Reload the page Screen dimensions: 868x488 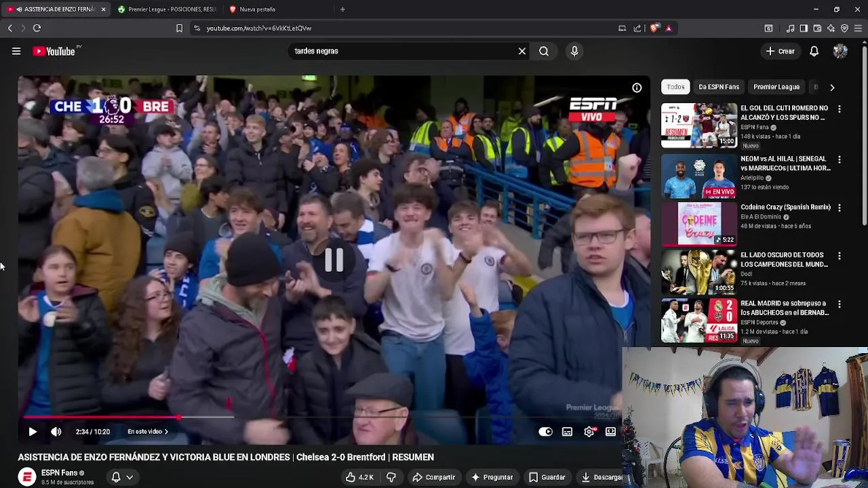point(37,28)
